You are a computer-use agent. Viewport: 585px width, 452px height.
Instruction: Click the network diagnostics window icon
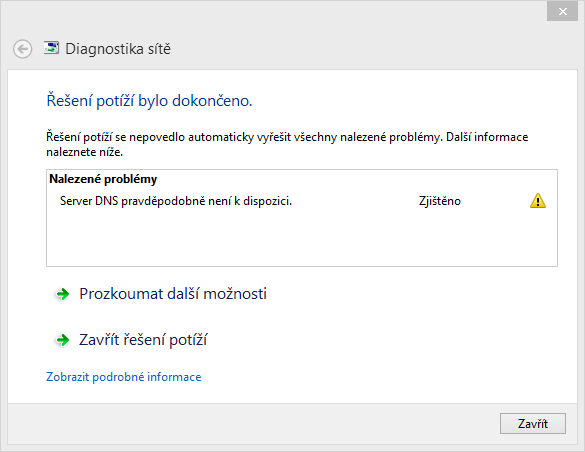point(51,48)
